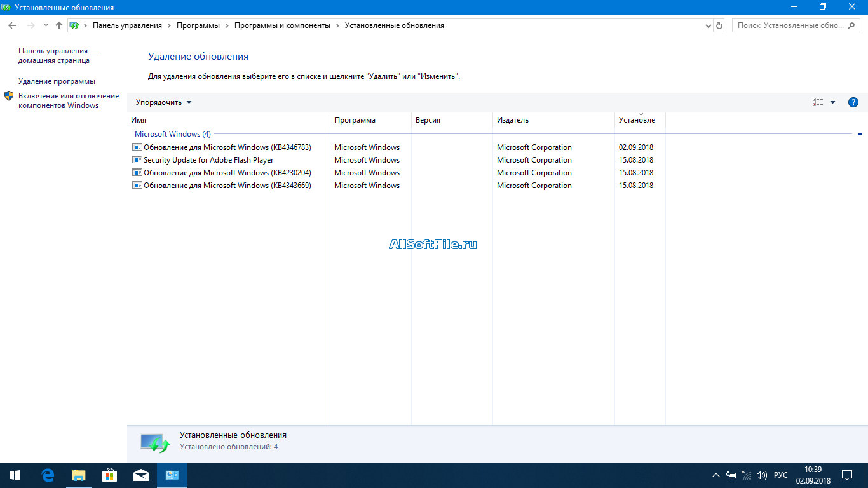Click the up-one-level arrow icon
This screenshot has width=868, height=488.
[x=59, y=25]
